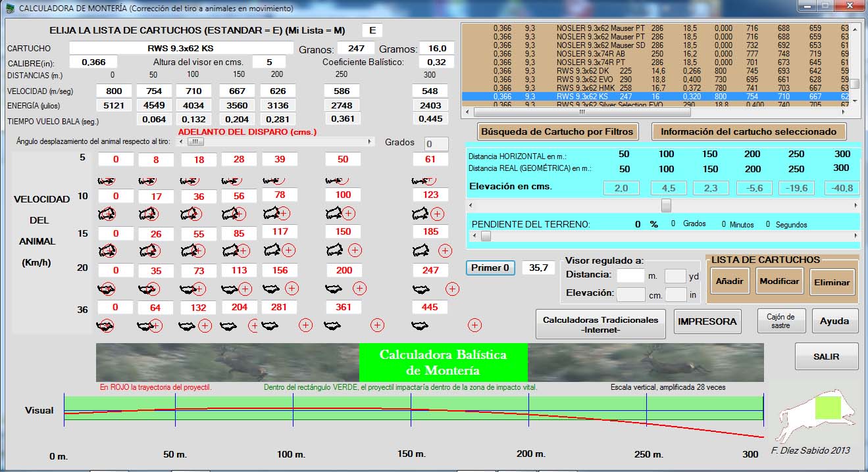Click the boar icon beneath red 445 value
The height and width of the screenshot is (472, 868).
(421, 325)
